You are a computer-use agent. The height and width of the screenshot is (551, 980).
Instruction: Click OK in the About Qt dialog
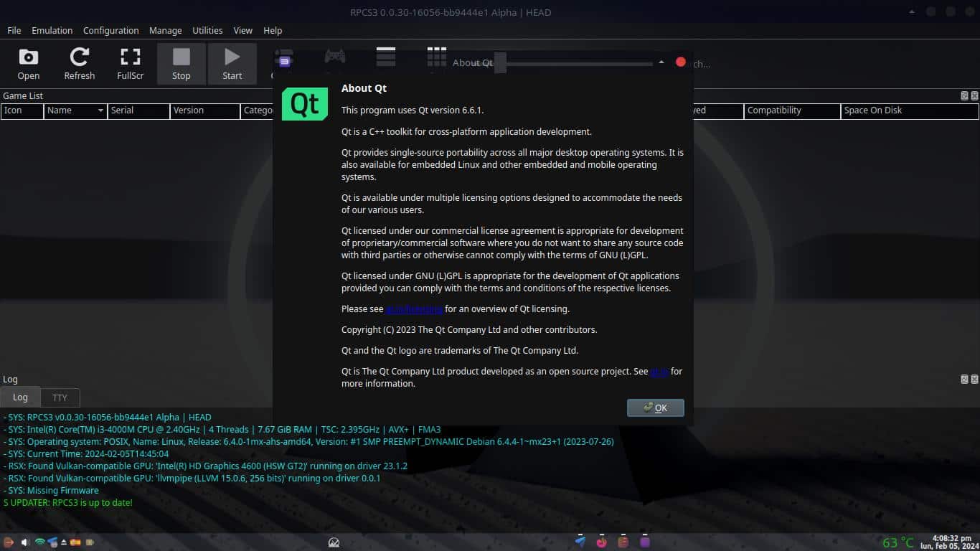[656, 408]
